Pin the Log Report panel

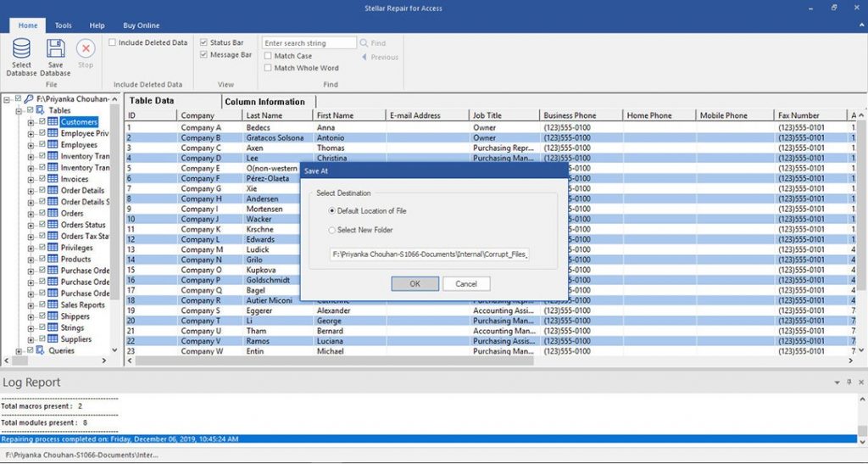849,382
